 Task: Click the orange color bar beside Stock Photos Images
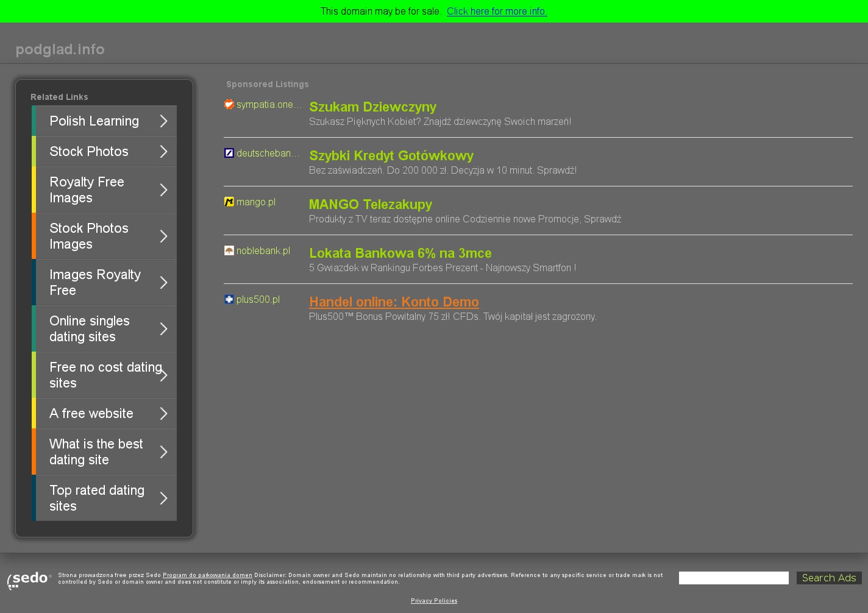[34, 236]
